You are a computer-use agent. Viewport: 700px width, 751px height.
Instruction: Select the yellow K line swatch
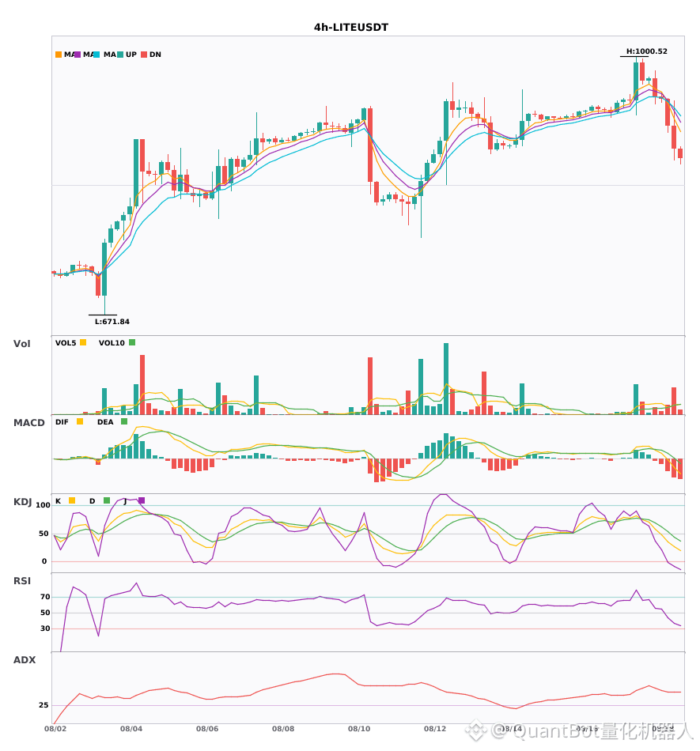tap(72, 500)
